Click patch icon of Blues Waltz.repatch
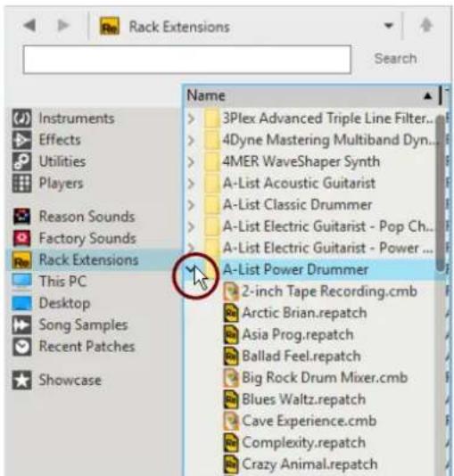The image size is (454, 476). click(231, 399)
